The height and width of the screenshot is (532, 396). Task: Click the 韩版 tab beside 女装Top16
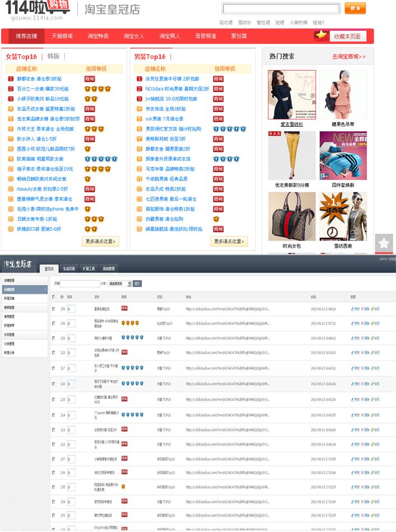click(53, 56)
